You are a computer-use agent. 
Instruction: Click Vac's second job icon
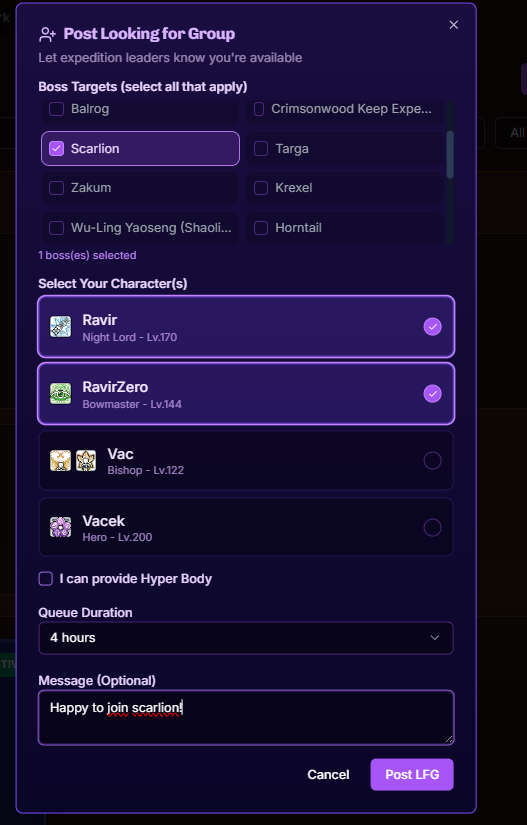86,460
